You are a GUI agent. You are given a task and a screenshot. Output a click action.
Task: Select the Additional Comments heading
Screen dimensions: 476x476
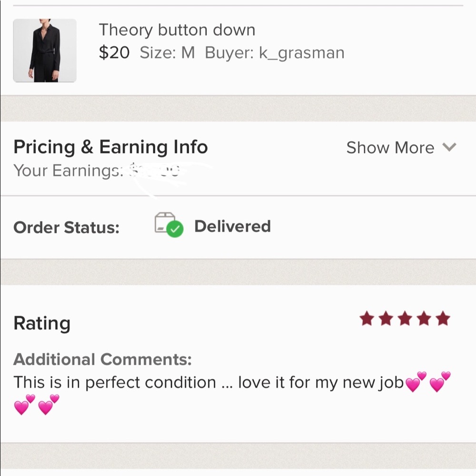point(104,359)
